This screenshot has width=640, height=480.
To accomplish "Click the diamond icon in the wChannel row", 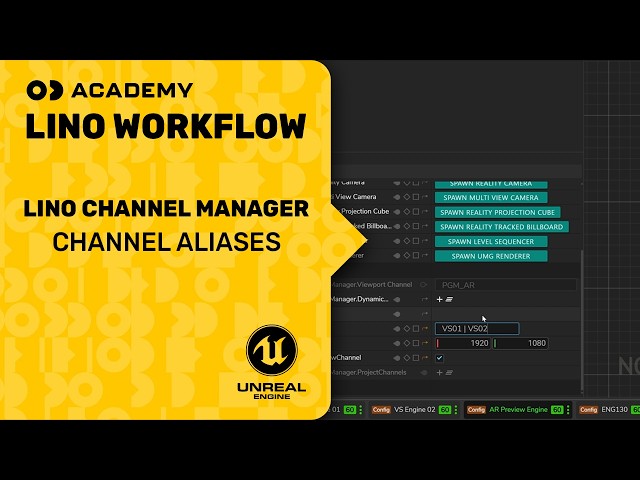I will 407,358.
